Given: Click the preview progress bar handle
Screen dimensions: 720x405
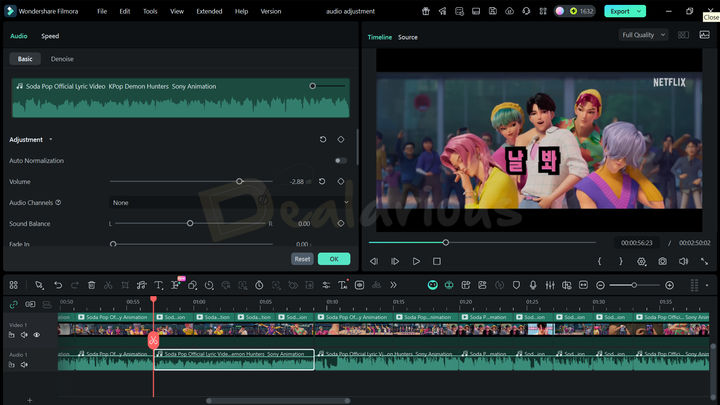Looking at the screenshot, I should (445, 242).
